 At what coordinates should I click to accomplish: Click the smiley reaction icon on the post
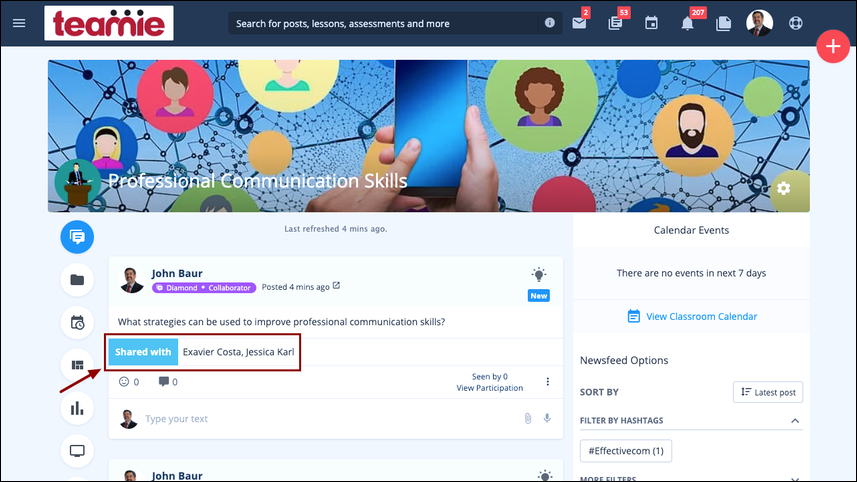click(124, 381)
